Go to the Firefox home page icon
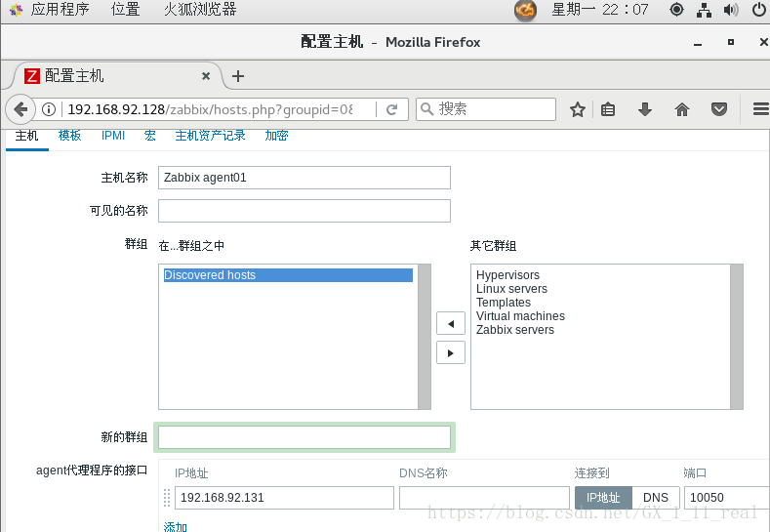The width and height of the screenshot is (770, 532). (x=682, y=109)
